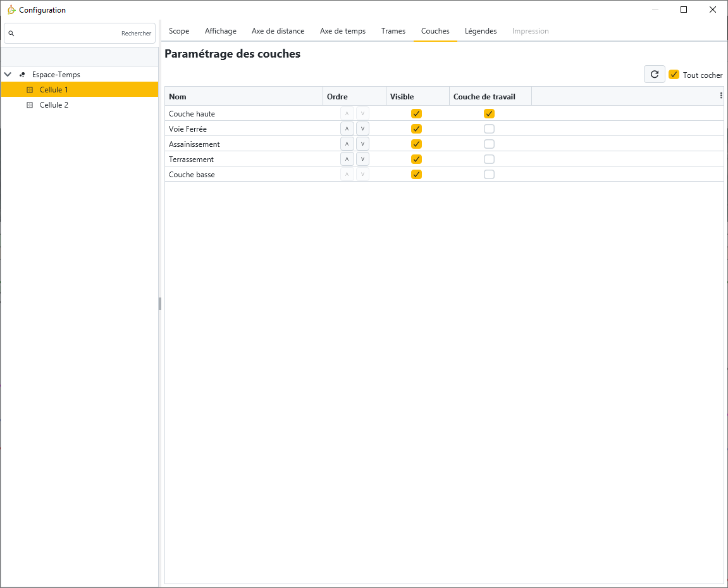728x588 pixels.
Task: Move Voie Ferrée layer down
Action: pos(362,128)
